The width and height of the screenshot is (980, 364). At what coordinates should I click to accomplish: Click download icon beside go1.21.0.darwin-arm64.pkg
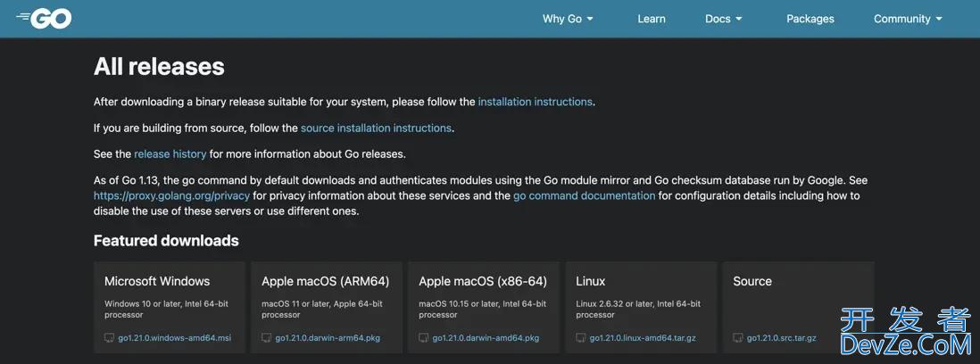click(x=267, y=338)
